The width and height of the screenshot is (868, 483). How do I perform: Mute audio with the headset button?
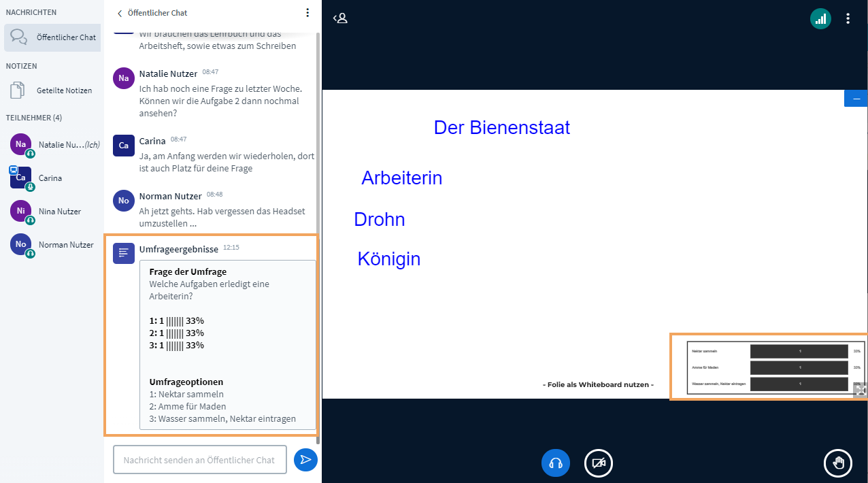coord(555,463)
